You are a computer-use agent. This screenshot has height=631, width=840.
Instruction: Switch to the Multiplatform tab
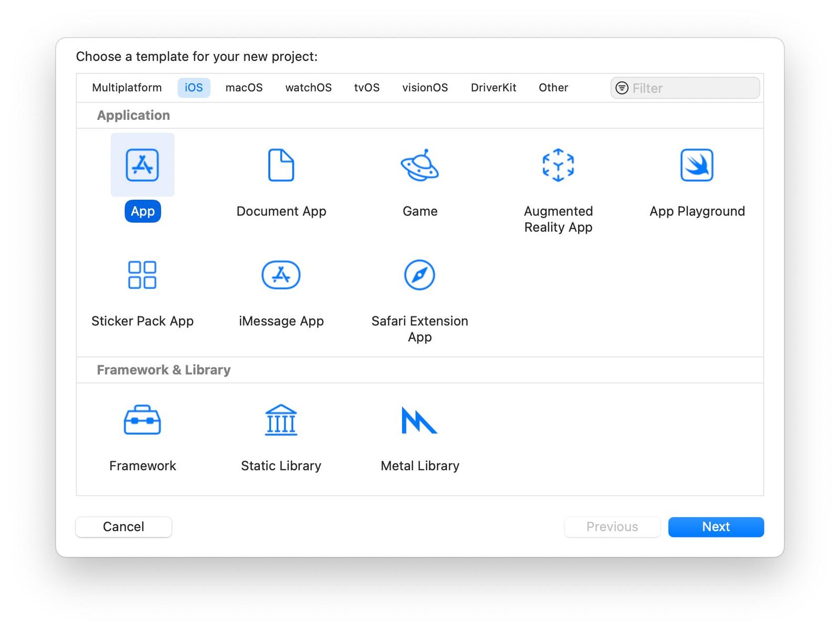(127, 88)
